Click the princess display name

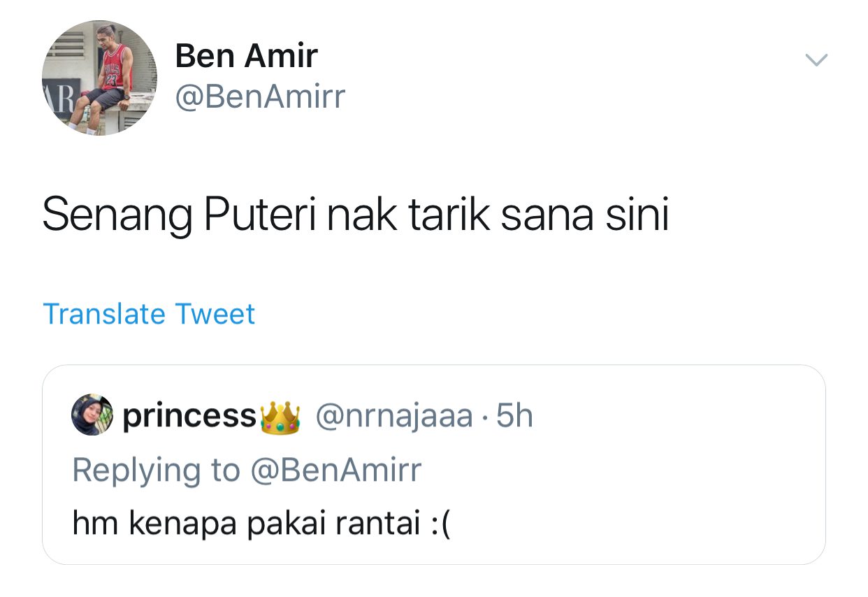tap(189, 417)
